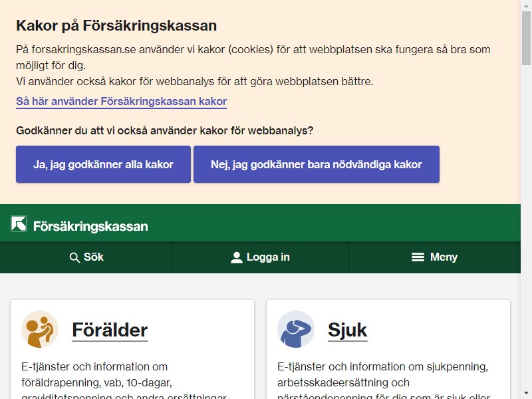Viewport: 532px width, 399px height.
Task: Open the Förälder heading link
Action: pos(110,330)
